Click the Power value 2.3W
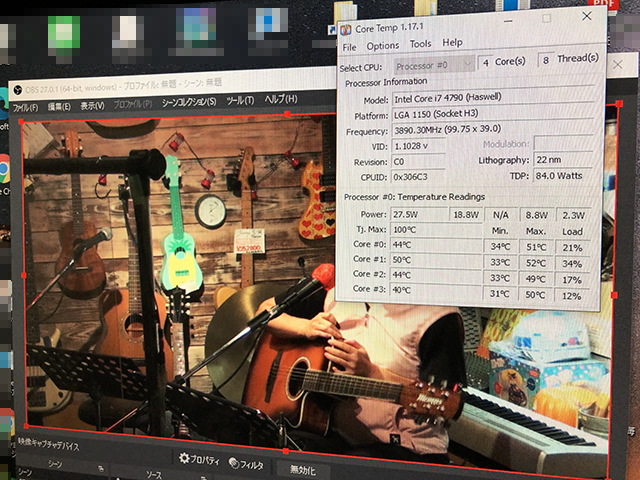The height and width of the screenshot is (480, 640). click(x=573, y=215)
